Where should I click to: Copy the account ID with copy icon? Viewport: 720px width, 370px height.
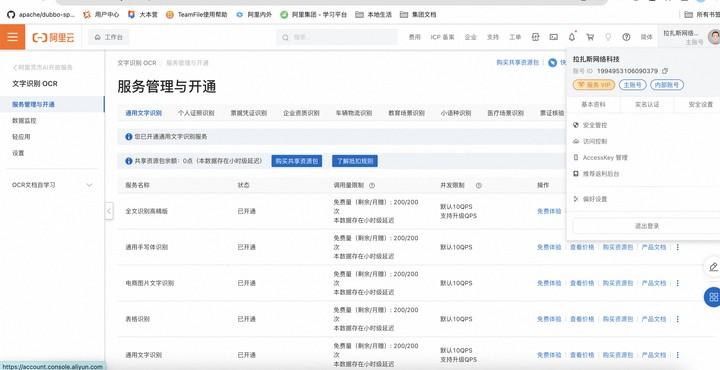click(x=664, y=71)
